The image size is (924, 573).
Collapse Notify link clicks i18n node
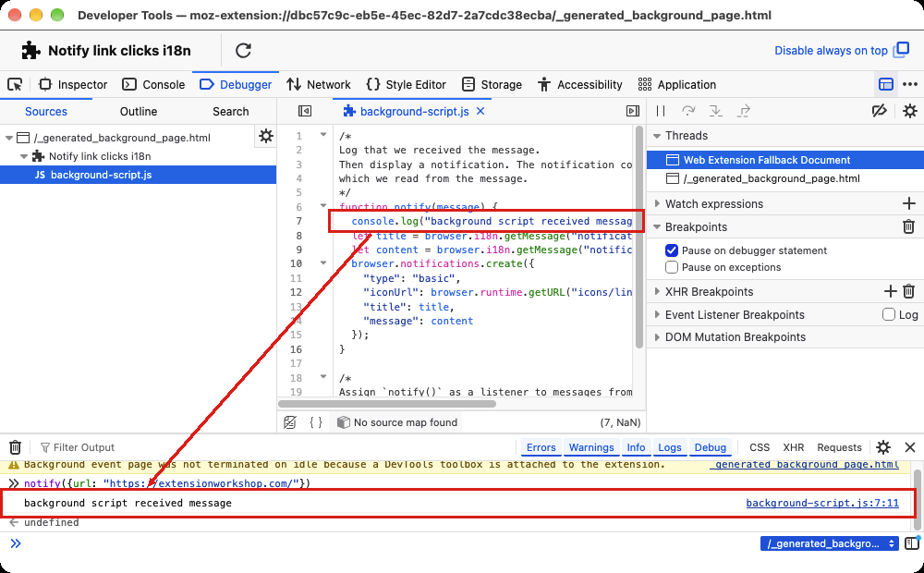tap(24, 156)
